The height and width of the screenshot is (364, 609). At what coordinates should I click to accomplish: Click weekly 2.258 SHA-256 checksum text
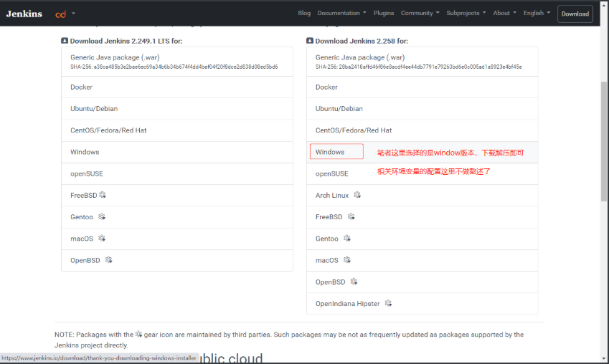(419, 67)
